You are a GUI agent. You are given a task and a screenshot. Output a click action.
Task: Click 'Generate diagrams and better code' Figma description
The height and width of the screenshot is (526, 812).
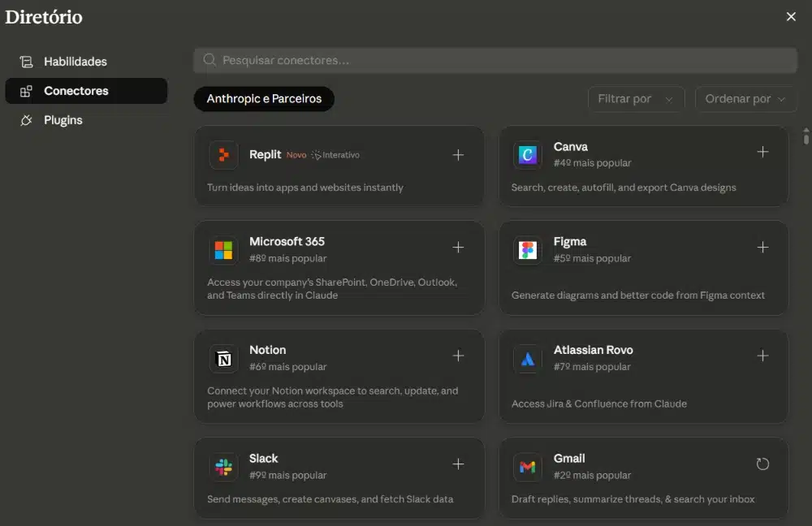pyautogui.click(x=638, y=295)
